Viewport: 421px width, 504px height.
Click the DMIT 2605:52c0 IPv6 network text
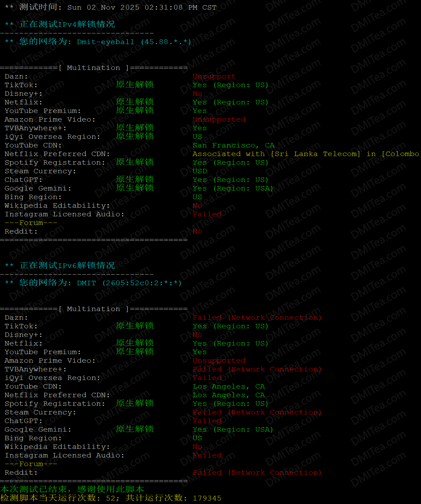pyautogui.click(x=129, y=283)
